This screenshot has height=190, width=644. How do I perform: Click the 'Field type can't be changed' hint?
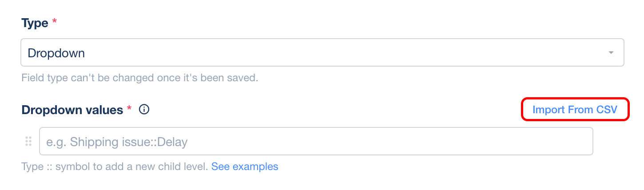click(x=139, y=78)
